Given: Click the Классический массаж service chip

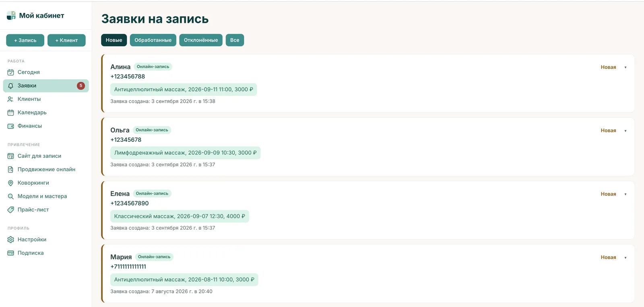Looking at the screenshot, I should [x=180, y=216].
